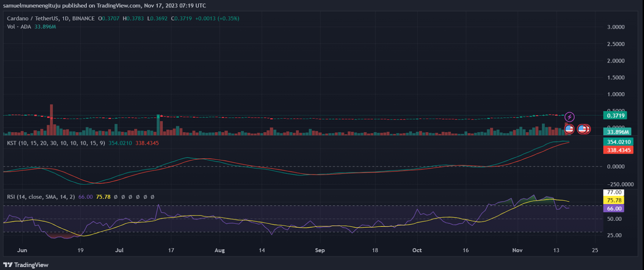The width and height of the screenshot is (644, 270).
Task: Click the tallest red volume bar in June
Action: click(x=51, y=120)
